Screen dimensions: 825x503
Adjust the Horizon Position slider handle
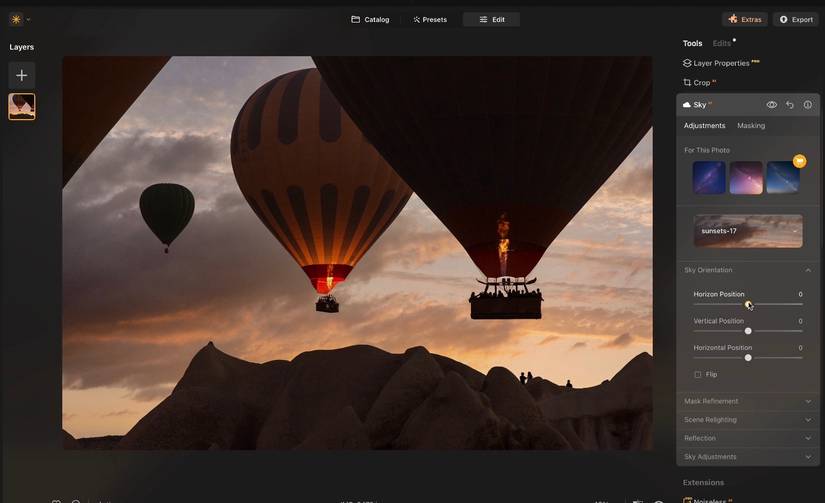[x=748, y=304]
